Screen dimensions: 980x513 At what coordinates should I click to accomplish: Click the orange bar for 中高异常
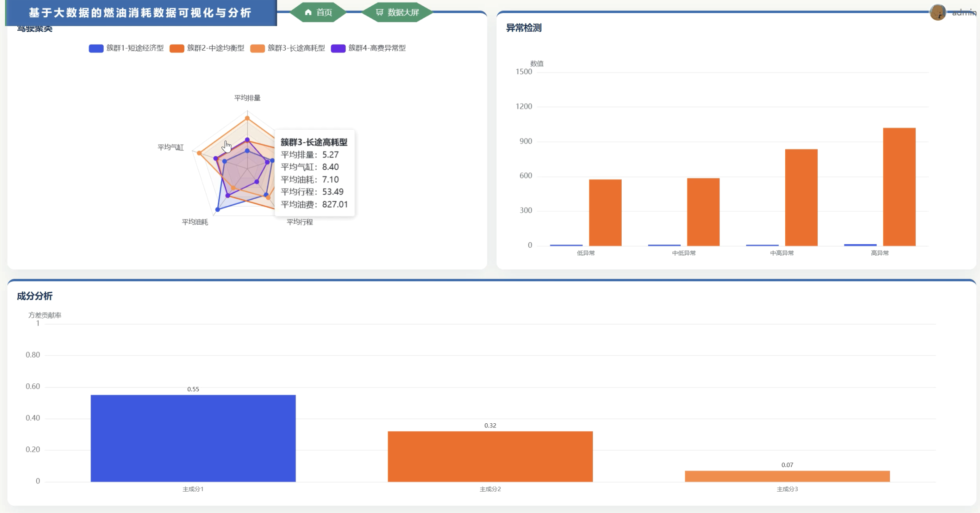[x=801, y=198]
